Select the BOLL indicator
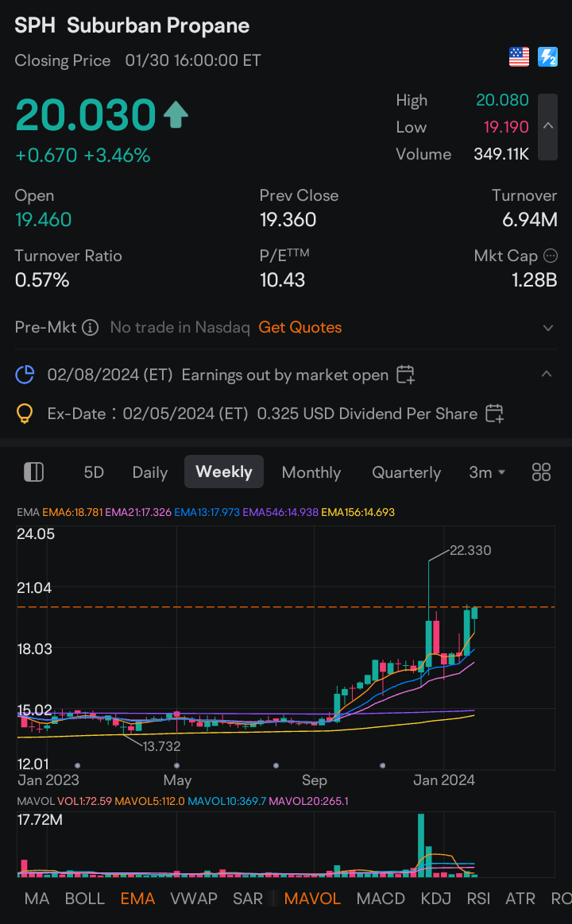 point(85,899)
